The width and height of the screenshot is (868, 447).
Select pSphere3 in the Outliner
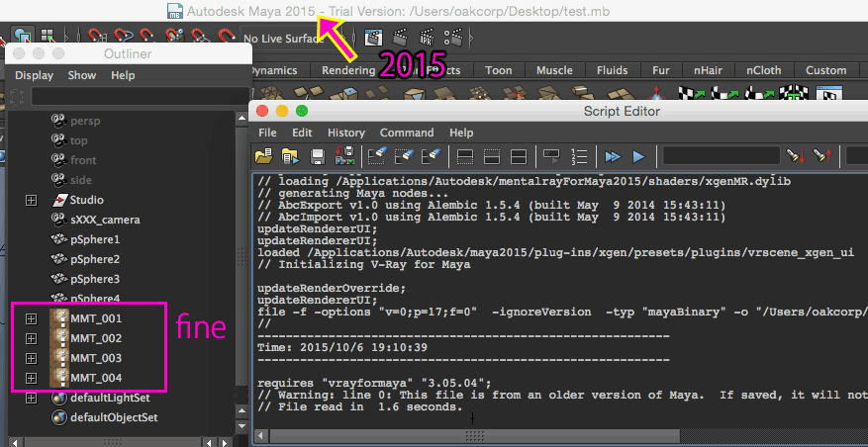pyautogui.click(x=95, y=279)
